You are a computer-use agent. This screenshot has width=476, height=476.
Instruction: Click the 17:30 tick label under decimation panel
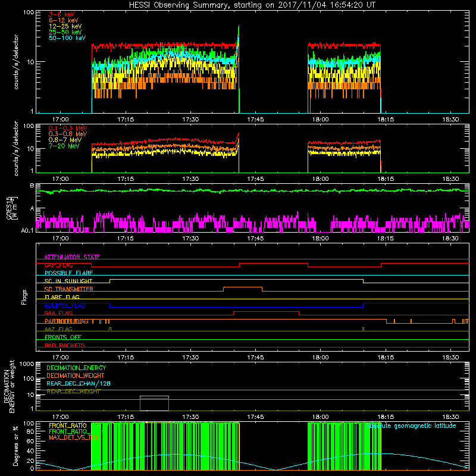pyautogui.click(x=190, y=417)
